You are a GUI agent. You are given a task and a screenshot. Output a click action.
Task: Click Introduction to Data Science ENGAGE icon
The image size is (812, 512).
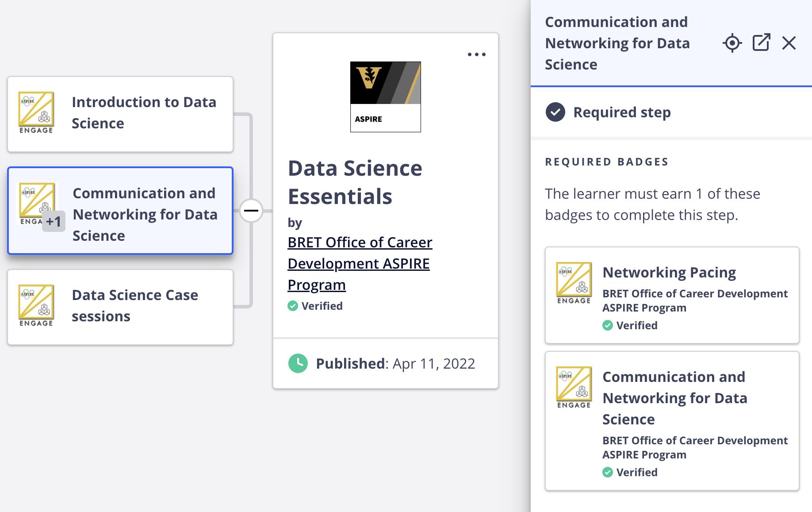[x=36, y=112]
